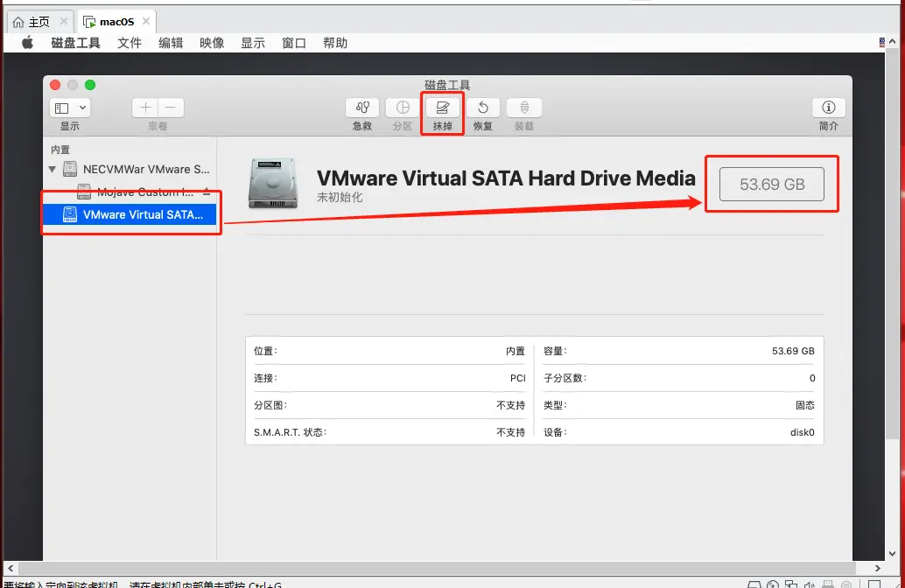
Task: Open the 显示 menu in menu bar
Action: click(x=253, y=43)
